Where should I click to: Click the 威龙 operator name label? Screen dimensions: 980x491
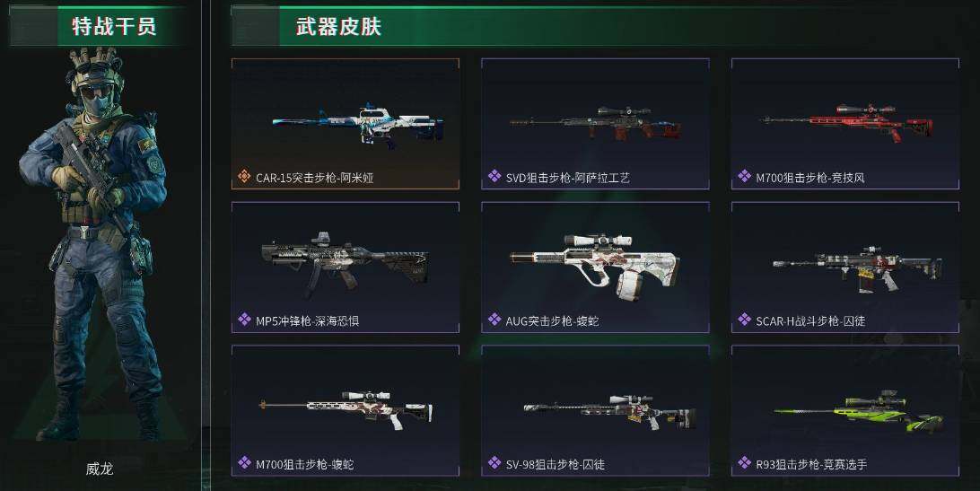click(100, 469)
